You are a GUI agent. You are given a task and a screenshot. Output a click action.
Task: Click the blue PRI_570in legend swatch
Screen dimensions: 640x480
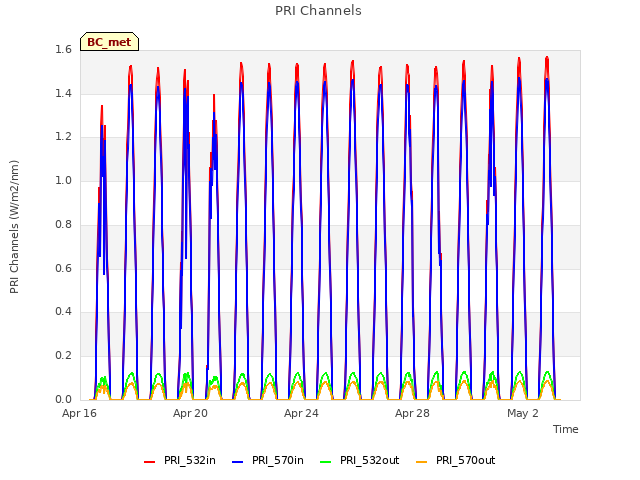click(x=238, y=462)
